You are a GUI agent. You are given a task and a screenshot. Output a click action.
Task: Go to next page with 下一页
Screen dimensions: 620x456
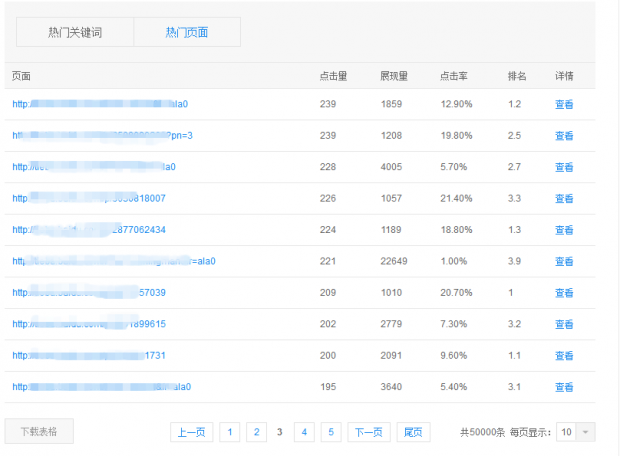click(369, 432)
